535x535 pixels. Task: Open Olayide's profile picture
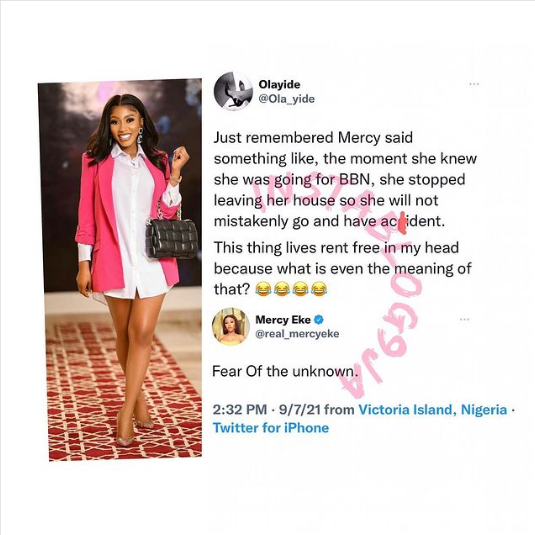click(233, 91)
